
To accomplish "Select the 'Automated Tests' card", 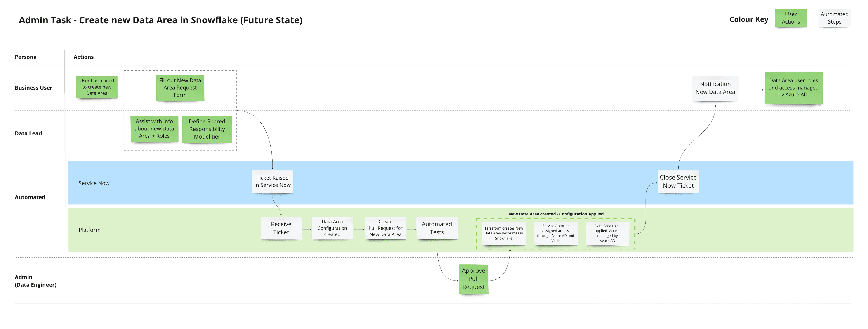I will tap(437, 228).
